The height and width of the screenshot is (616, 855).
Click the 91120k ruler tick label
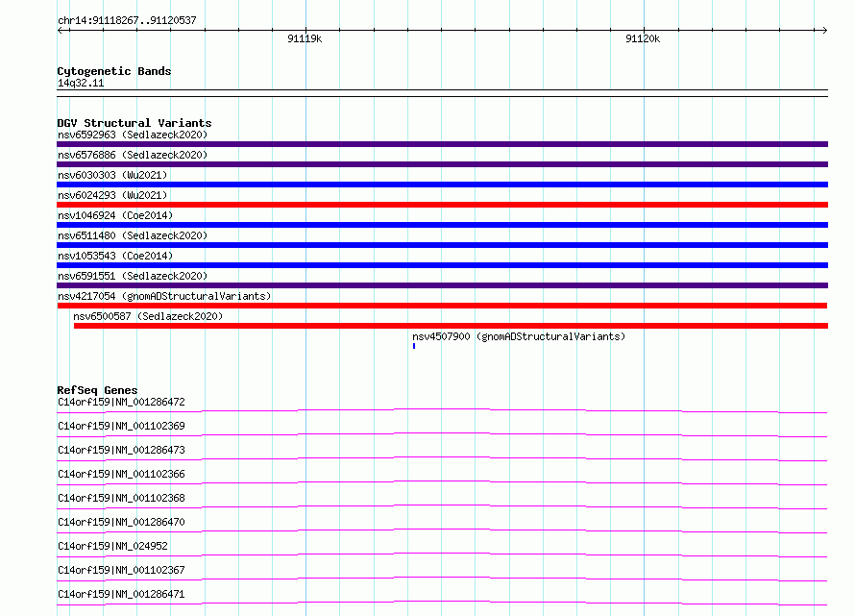pos(643,38)
